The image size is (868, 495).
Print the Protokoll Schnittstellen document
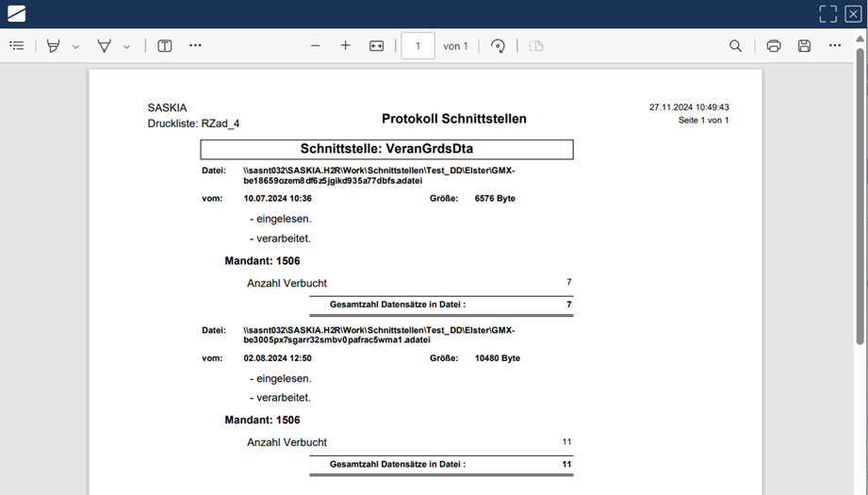(774, 45)
